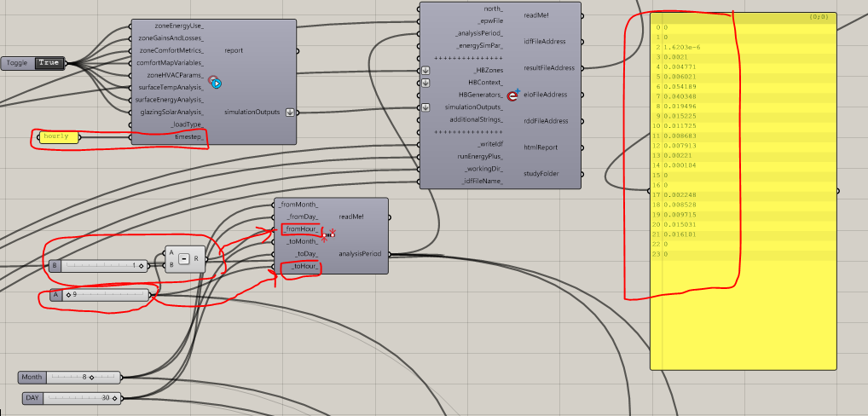Click the surfaceTempAnalysis_ input
Image resolution: width=868 pixels, height=416 pixels.
tap(171, 88)
